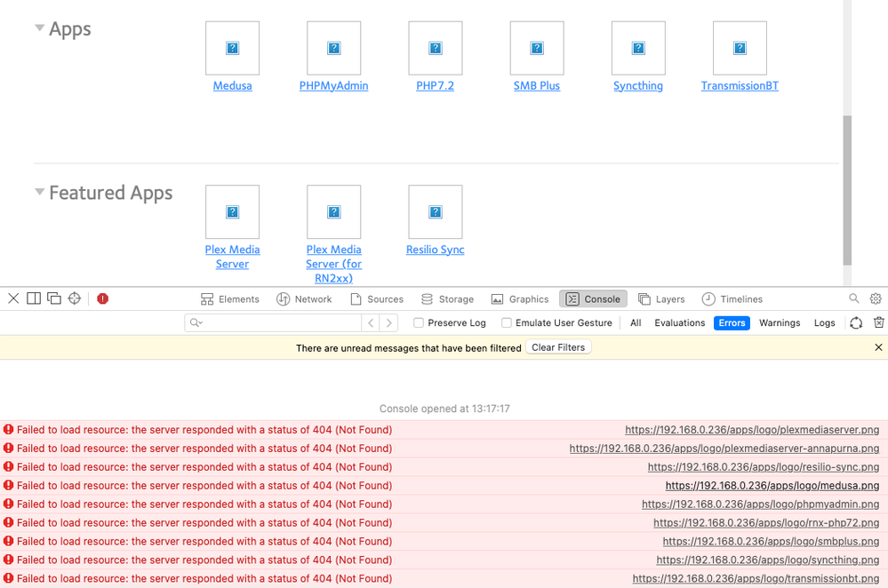Enable Emulate User Gesture checkbox
The image size is (888, 588).
507,322
